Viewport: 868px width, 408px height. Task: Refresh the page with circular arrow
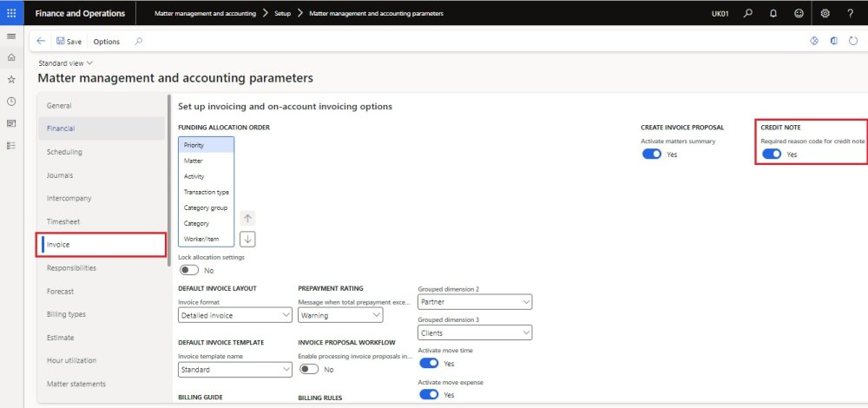click(853, 41)
